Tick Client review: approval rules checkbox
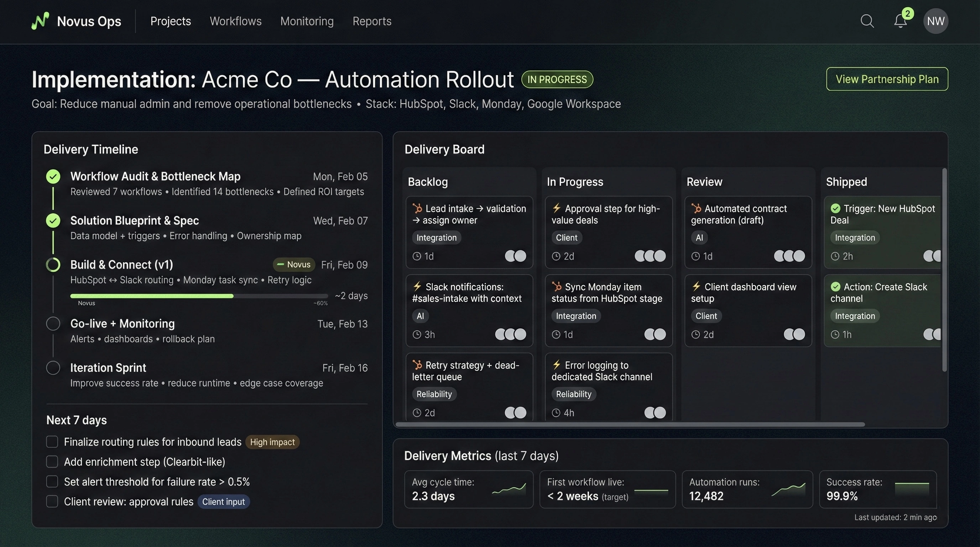The image size is (980, 547). click(x=52, y=501)
